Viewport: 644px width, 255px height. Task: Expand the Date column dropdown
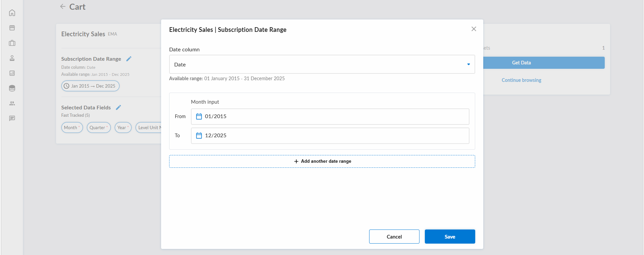coord(322,64)
